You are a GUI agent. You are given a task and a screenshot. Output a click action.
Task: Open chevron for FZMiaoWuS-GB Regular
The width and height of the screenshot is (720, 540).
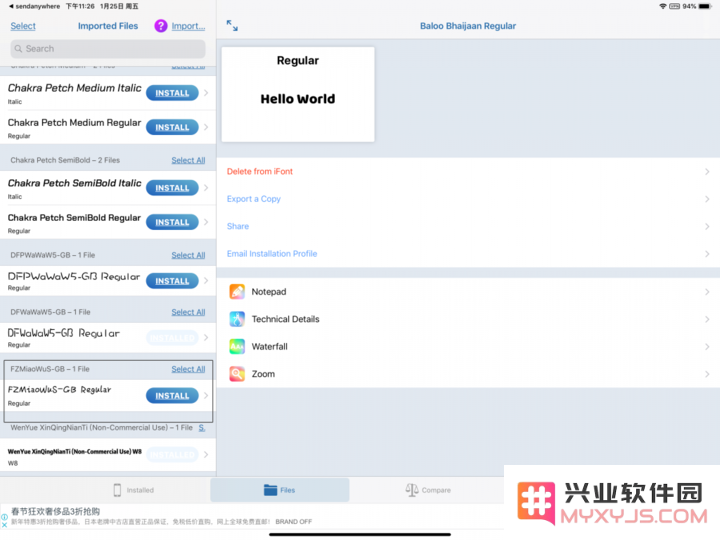point(206,396)
